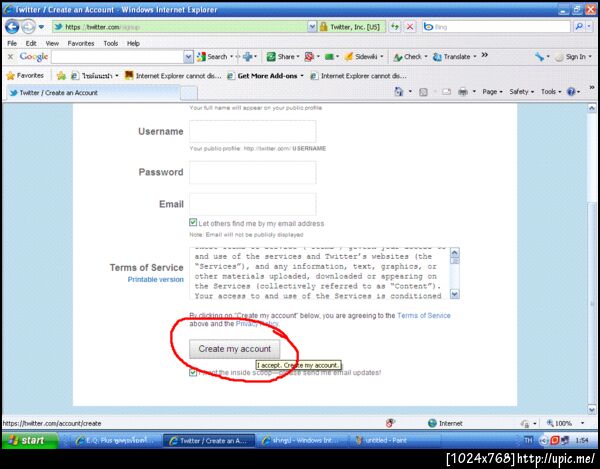Switch to untitled - Paint in taskbar
The image size is (600, 469).
pyautogui.click(x=394, y=441)
